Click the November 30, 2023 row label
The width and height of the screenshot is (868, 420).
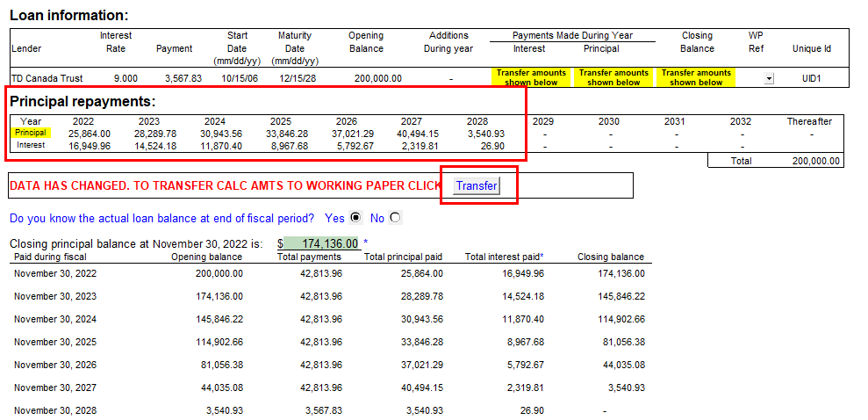[55, 296]
